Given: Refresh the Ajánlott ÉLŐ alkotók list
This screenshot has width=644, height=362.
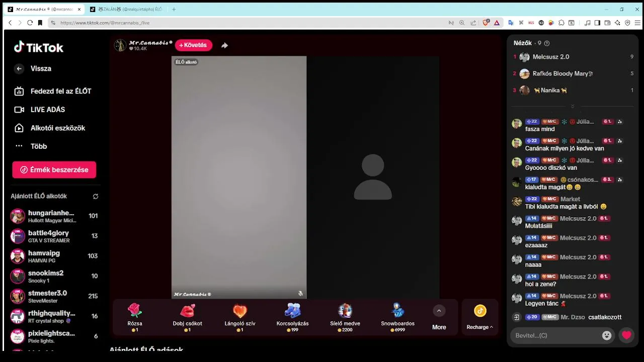Looking at the screenshot, I should [x=96, y=197].
